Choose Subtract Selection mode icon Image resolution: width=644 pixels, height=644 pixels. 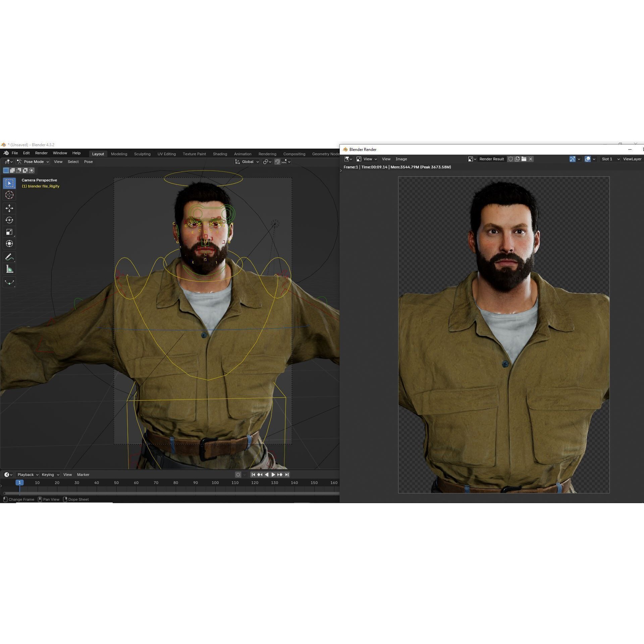coord(19,170)
